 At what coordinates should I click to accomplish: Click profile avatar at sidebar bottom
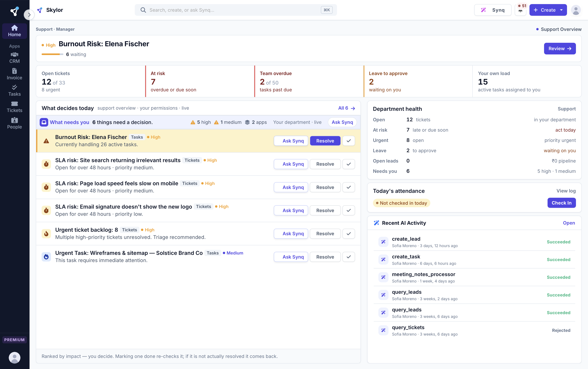tap(14, 358)
